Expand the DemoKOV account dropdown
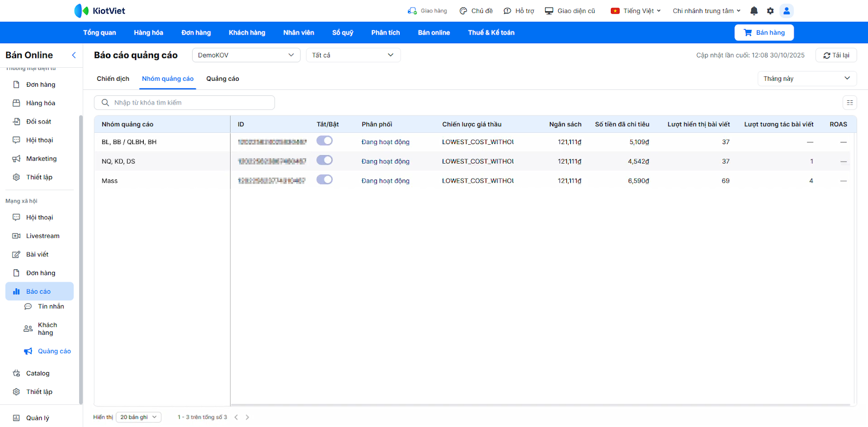 (x=246, y=55)
